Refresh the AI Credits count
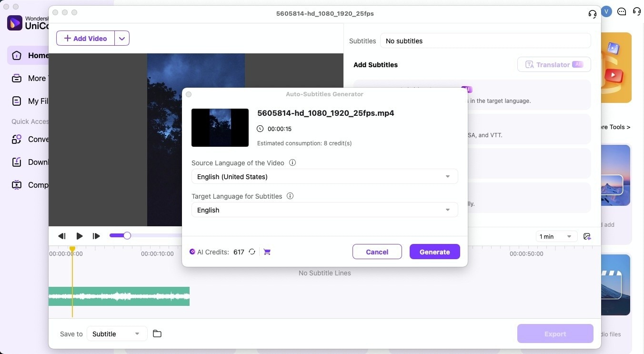Image resolution: width=644 pixels, height=354 pixels. [252, 252]
